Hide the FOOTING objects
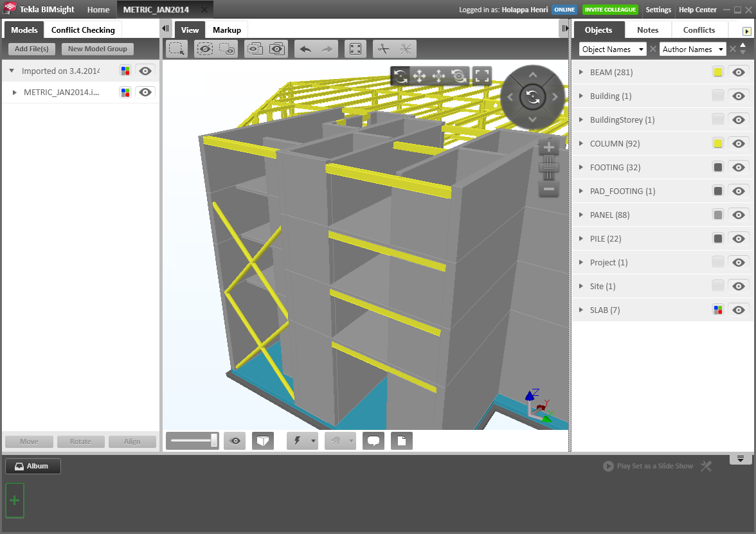 (x=738, y=167)
